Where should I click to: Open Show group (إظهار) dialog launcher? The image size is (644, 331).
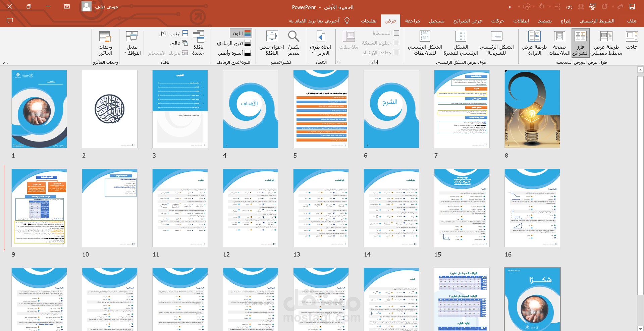(x=339, y=62)
